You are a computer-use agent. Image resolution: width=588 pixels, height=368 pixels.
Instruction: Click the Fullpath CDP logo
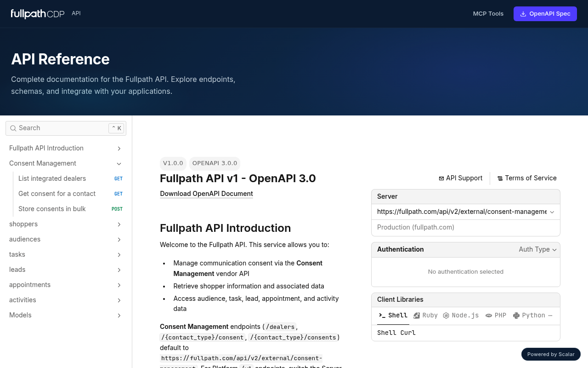[x=38, y=14]
